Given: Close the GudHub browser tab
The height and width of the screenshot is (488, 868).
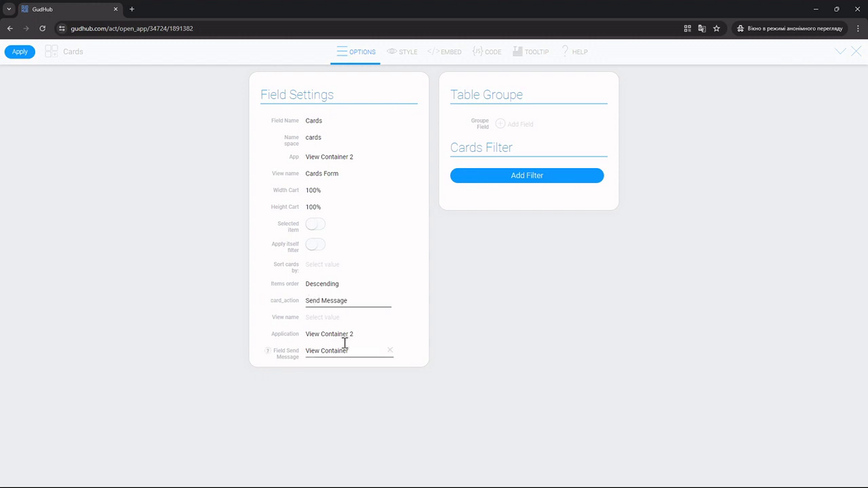Looking at the screenshot, I should coord(116,9).
